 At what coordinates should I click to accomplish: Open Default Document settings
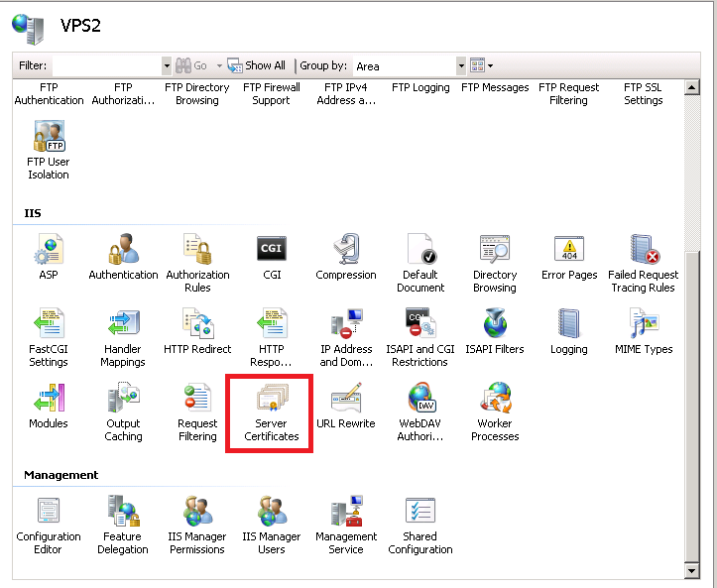click(x=420, y=263)
